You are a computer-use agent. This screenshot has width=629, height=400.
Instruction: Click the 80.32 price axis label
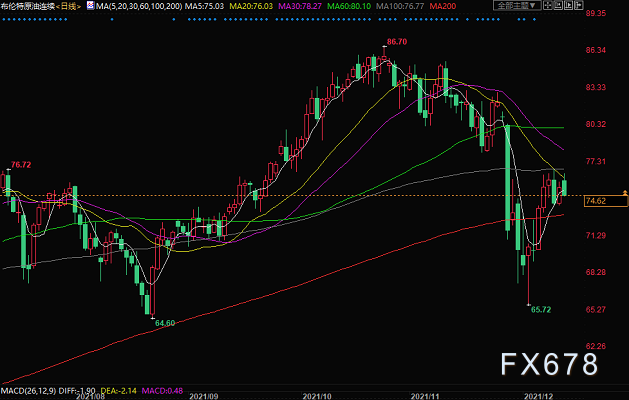tap(596, 124)
